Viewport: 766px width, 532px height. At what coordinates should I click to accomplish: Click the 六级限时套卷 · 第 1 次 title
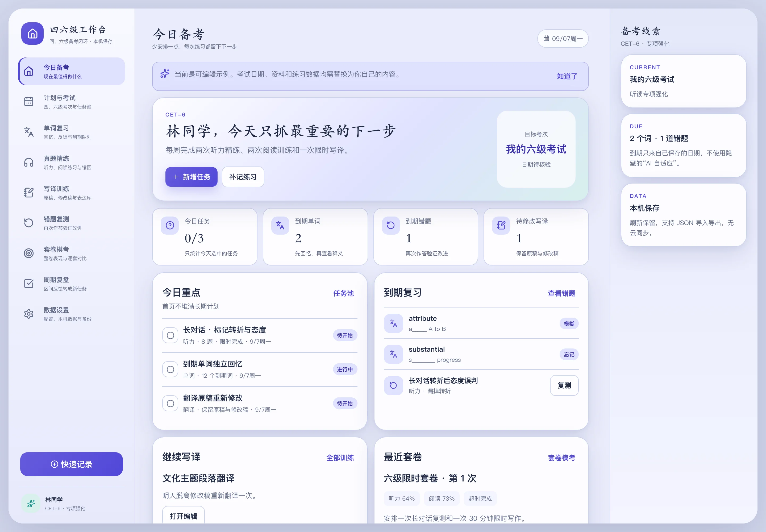click(x=430, y=478)
